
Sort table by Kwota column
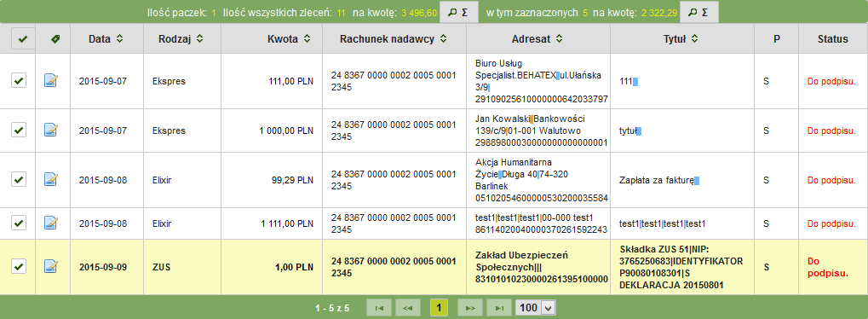[x=288, y=39]
